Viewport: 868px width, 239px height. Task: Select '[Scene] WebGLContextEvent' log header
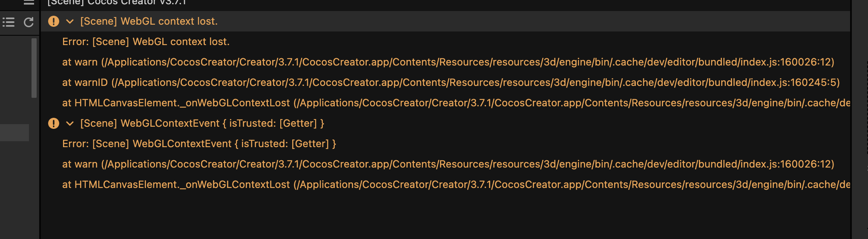click(202, 123)
